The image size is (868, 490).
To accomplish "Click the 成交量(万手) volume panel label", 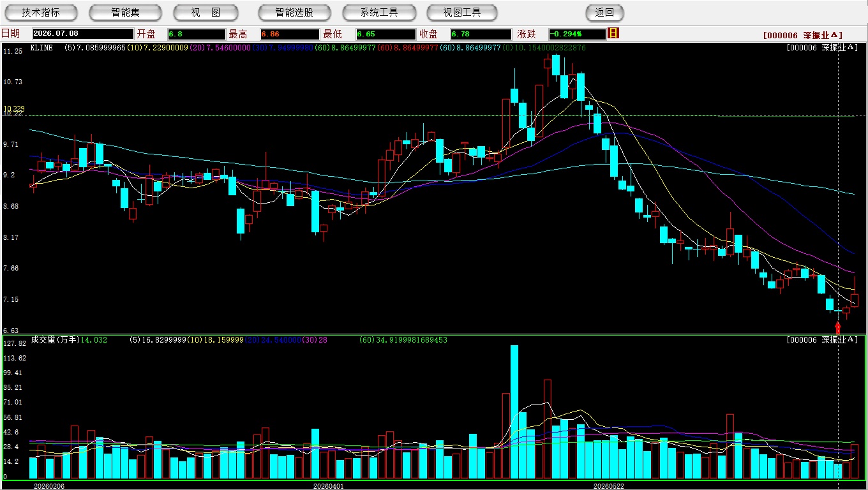I will (55, 340).
